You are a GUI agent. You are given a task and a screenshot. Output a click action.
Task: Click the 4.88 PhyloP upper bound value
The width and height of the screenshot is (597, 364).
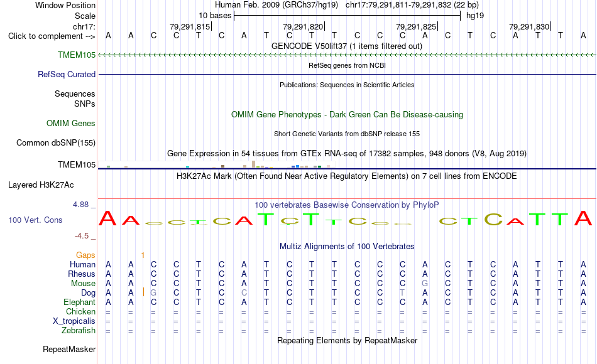[x=80, y=205]
